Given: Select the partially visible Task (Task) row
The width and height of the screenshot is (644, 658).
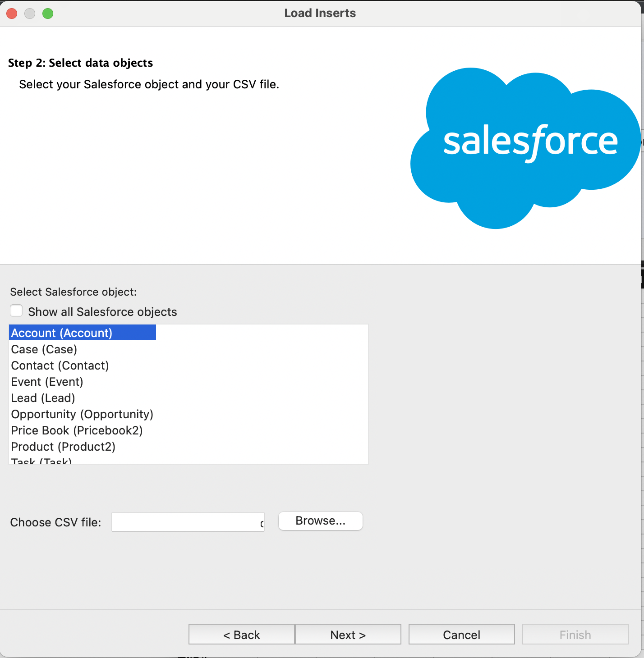Looking at the screenshot, I should tap(41, 461).
